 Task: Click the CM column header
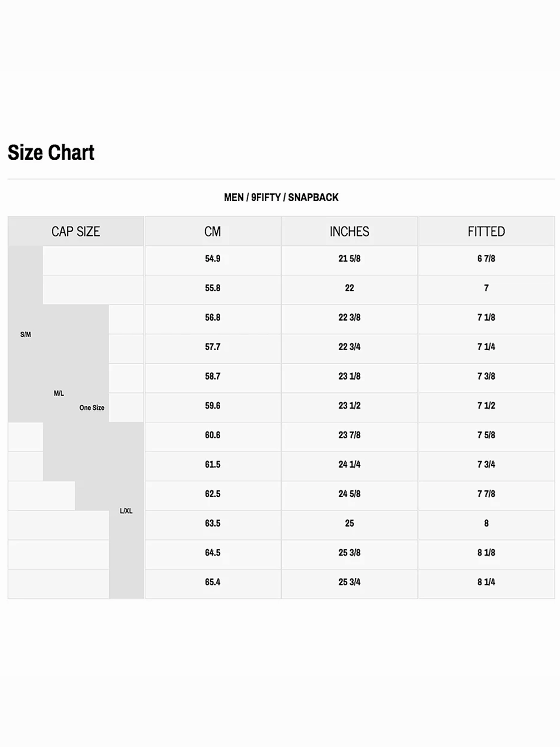click(x=213, y=231)
